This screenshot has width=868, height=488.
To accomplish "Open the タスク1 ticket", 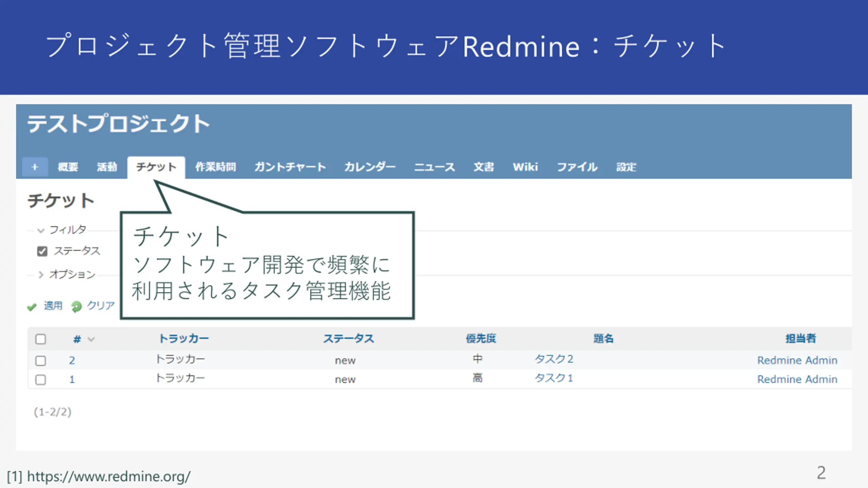I will click(554, 378).
